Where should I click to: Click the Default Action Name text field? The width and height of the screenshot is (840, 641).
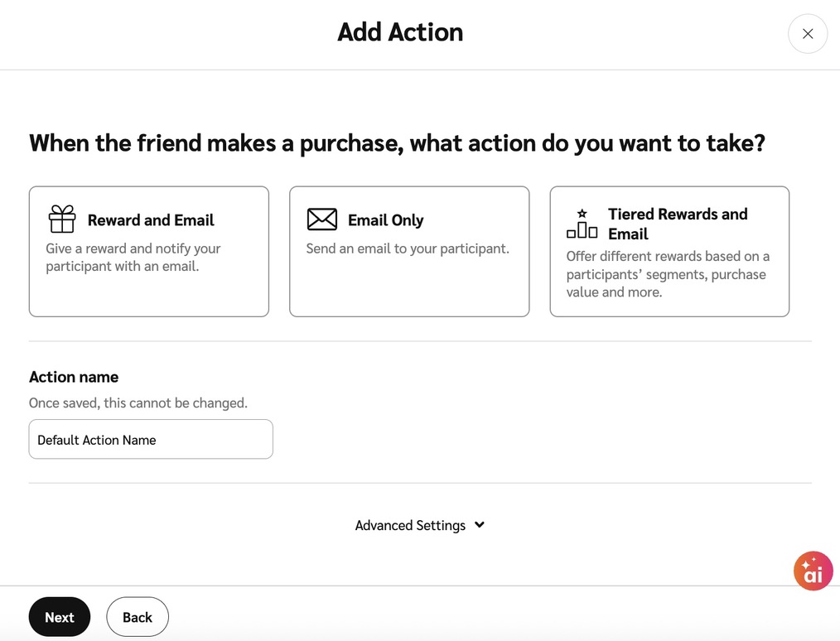[151, 440]
